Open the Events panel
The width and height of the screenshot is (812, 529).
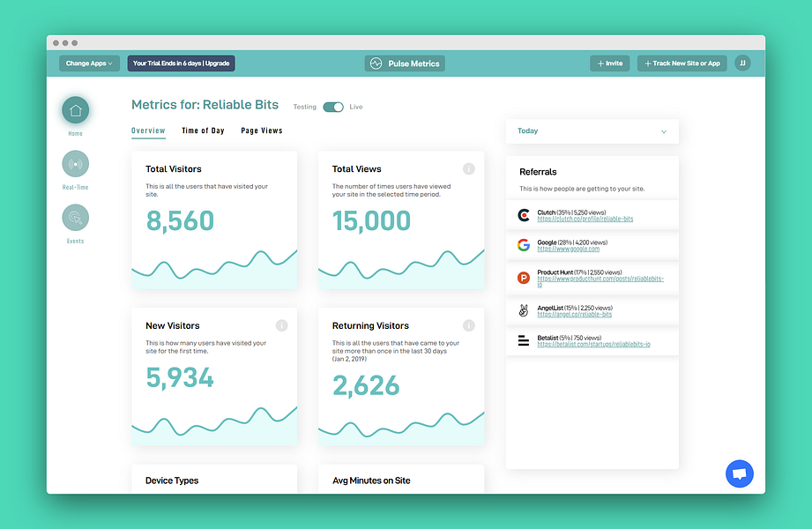coord(75,217)
